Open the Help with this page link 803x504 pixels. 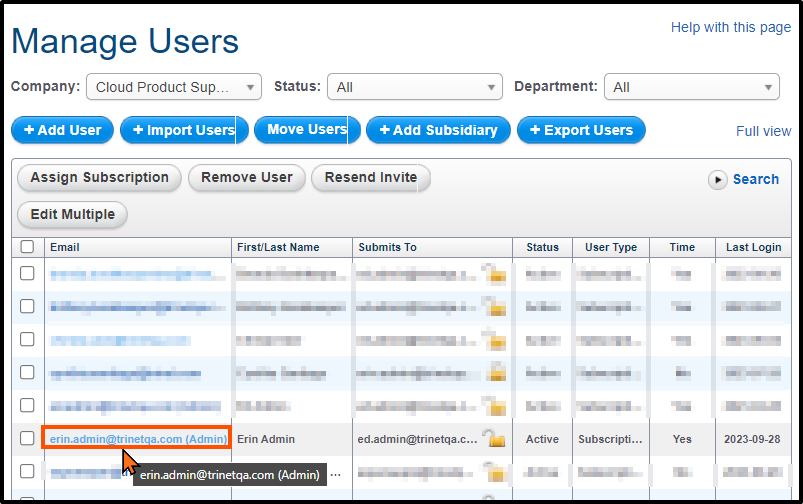pyautogui.click(x=731, y=27)
